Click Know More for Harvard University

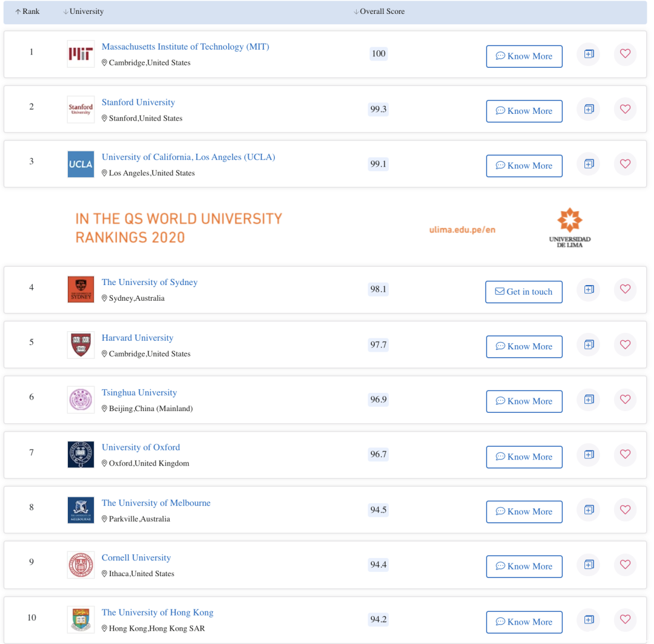[x=524, y=347]
